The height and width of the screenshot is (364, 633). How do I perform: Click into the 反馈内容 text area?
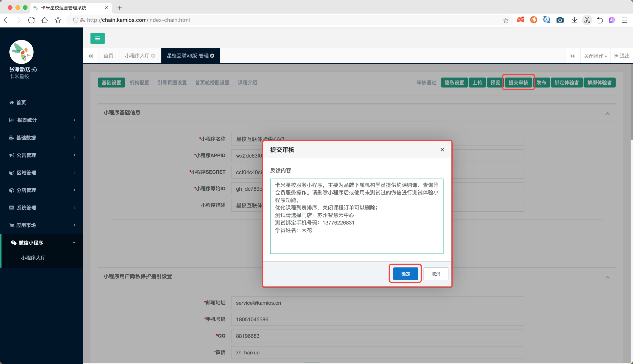[x=356, y=216]
